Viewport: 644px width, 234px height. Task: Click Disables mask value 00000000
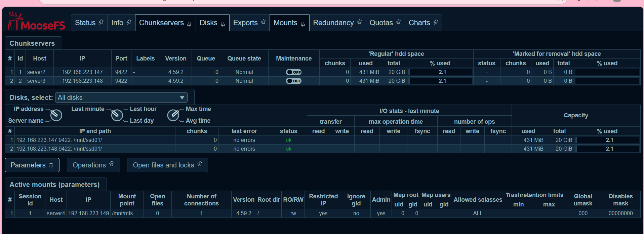click(620, 213)
